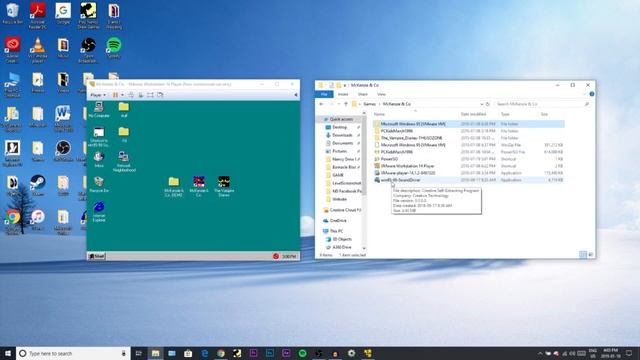The width and height of the screenshot is (640, 360).
Task: Sort files by the Date modified column header
Action: [473, 114]
